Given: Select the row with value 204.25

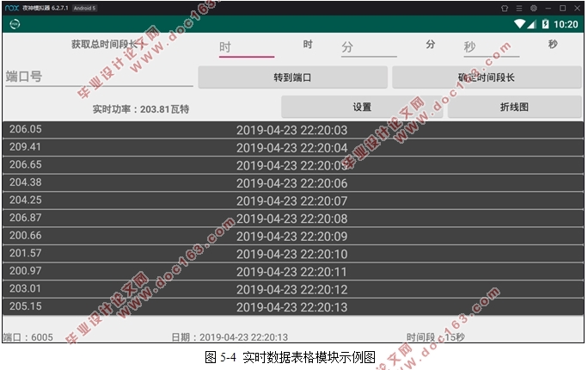Looking at the screenshot, I should tap(293, 200).
